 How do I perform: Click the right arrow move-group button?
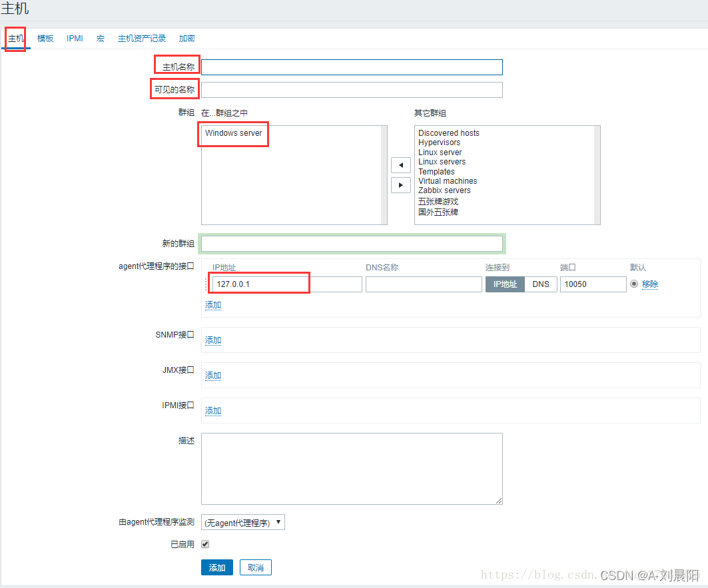[400, 185]
